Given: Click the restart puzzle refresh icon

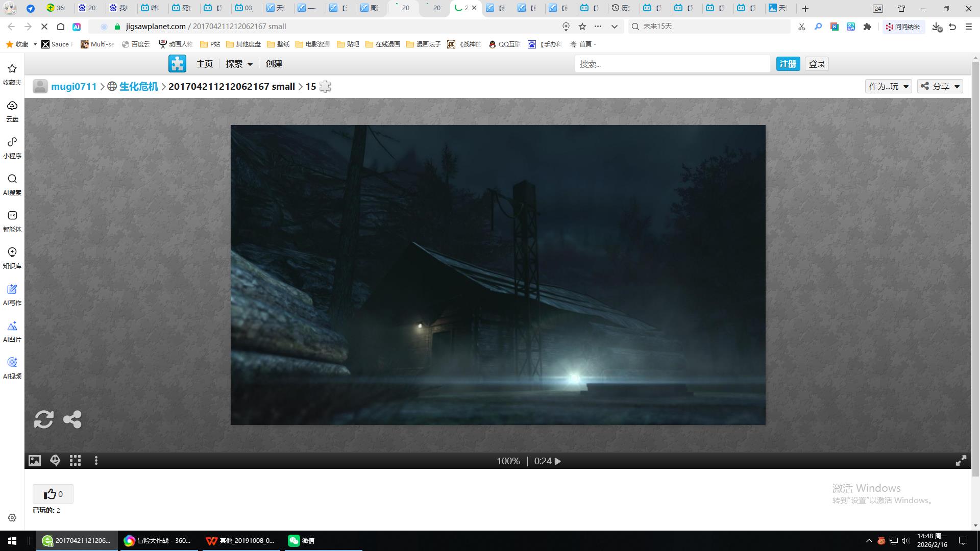Looking at the screenshot, I should coord(43,419).
